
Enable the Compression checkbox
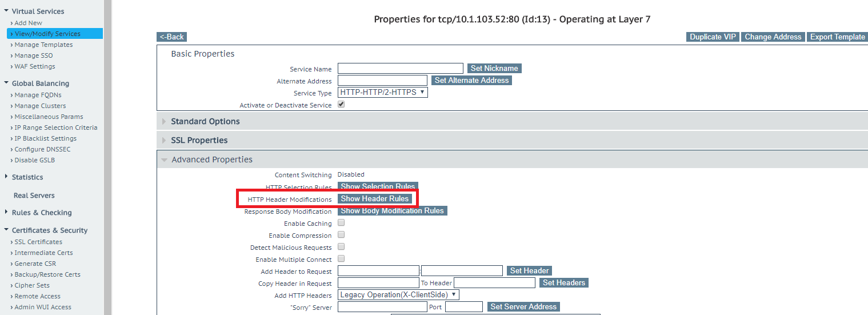point(341,235)
